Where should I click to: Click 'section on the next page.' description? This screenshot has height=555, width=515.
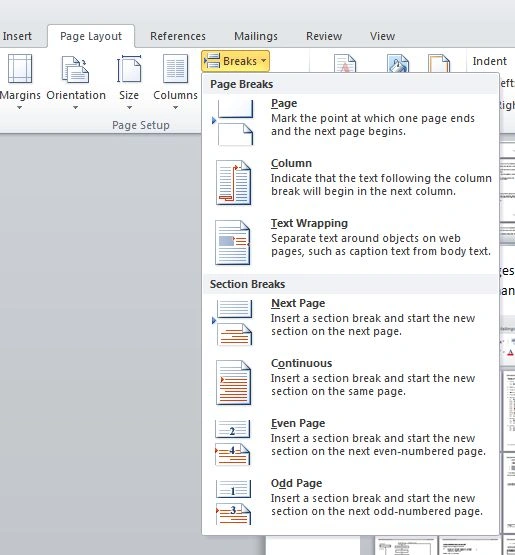click(336, 332)
